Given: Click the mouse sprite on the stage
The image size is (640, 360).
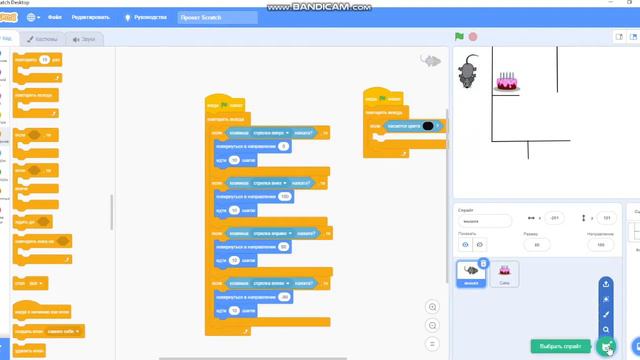Looking at the screenshot, I should pos(468,71).
